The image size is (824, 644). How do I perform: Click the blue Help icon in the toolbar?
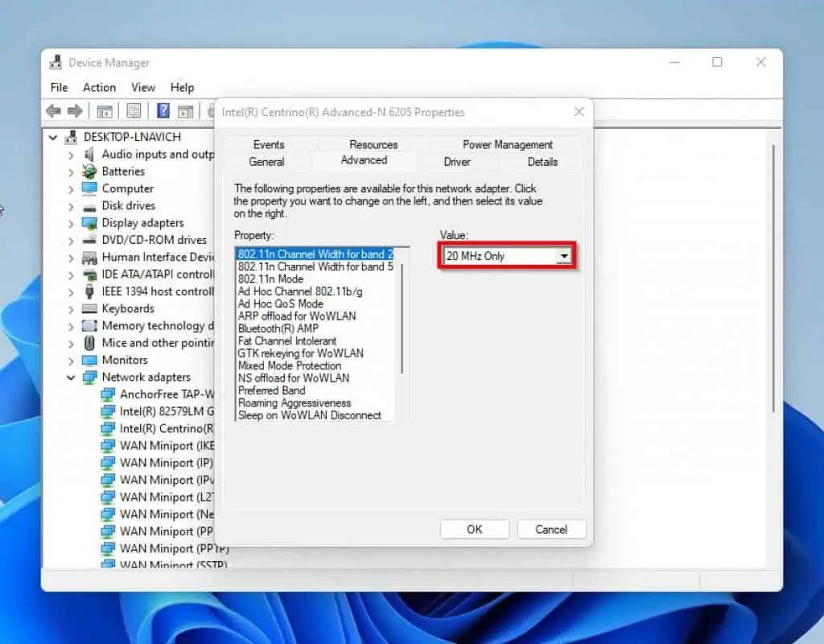163,111
